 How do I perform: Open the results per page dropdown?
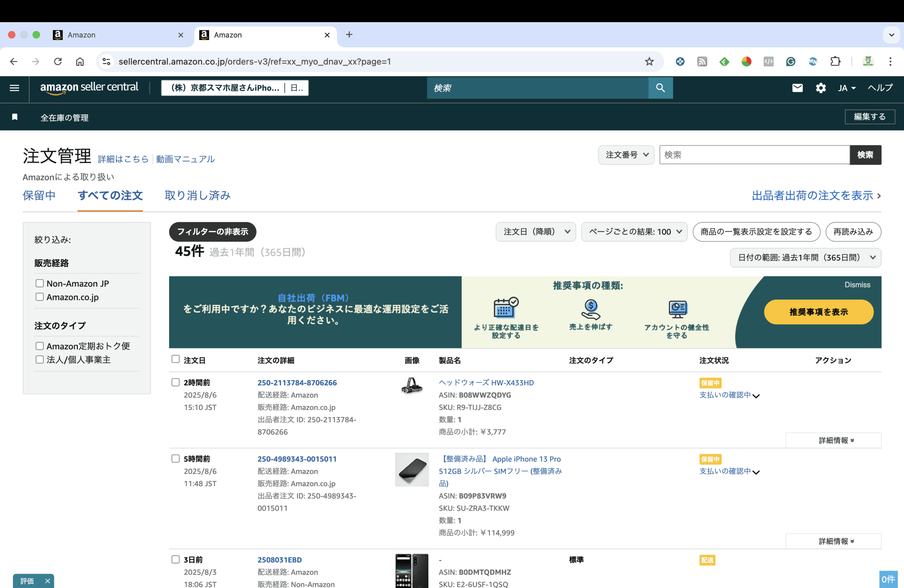coord(634,232)
